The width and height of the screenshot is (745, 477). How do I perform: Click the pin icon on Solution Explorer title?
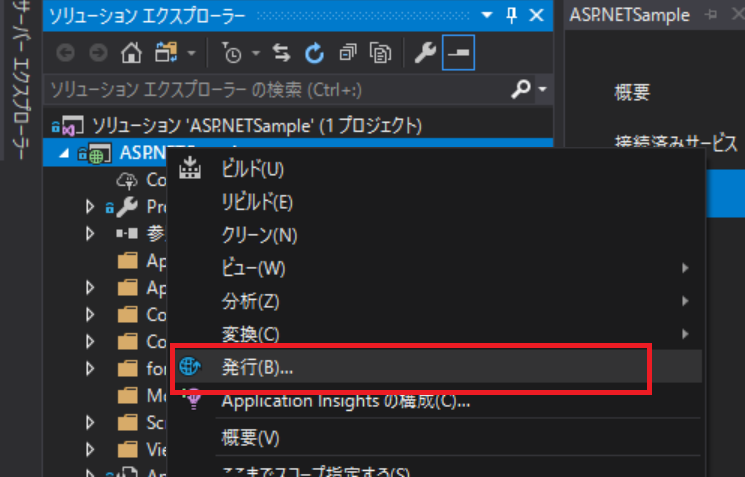tap(511, 15)
